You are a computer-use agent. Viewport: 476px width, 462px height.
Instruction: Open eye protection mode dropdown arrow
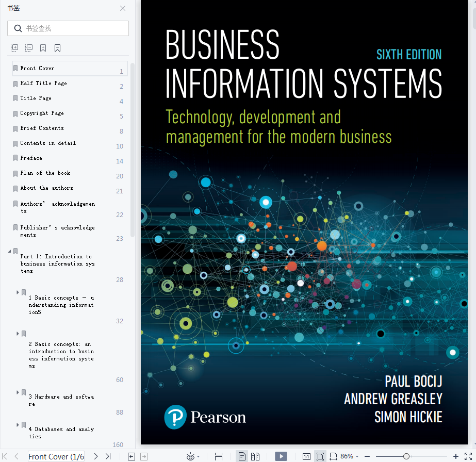[x=198, y=456]
